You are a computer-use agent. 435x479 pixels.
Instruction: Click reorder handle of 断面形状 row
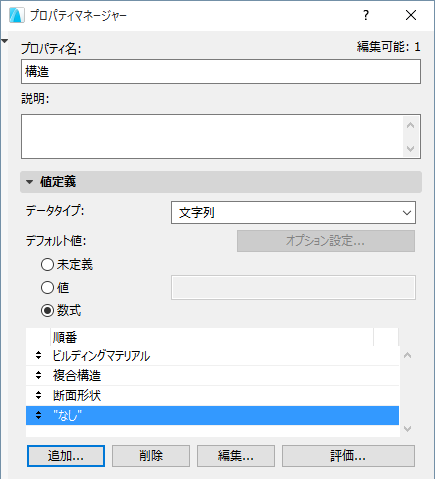click(39, 395)
